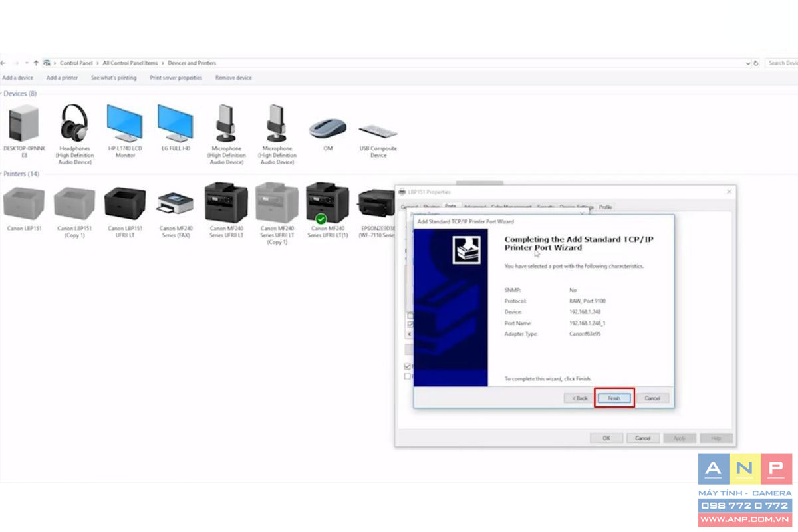This screenshot has width=798, height=532.
Task: Expand the chevron after Control Panel breadcrumb
Action: click(98, 63)
